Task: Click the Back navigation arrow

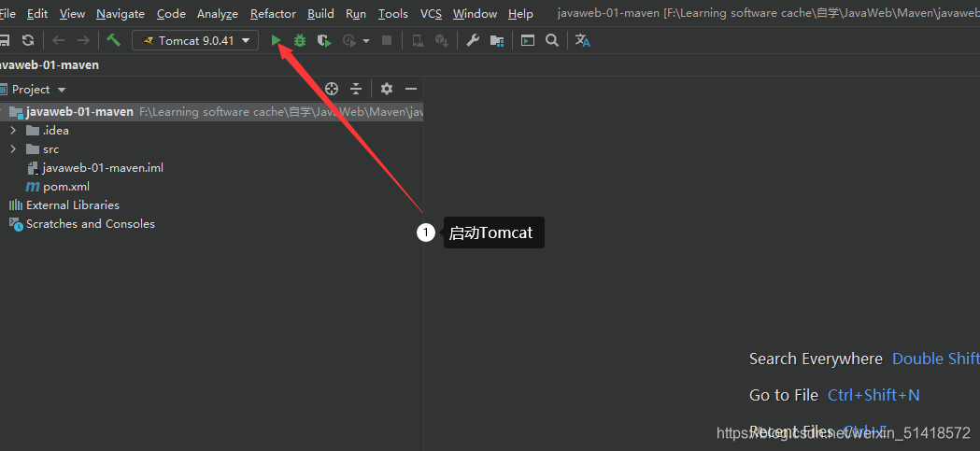Action: point(59,40)
